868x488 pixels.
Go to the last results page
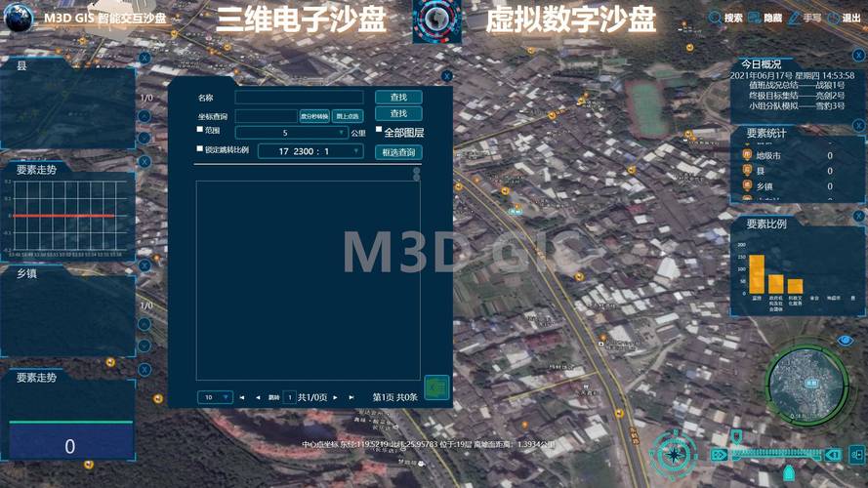click(351, 397)
